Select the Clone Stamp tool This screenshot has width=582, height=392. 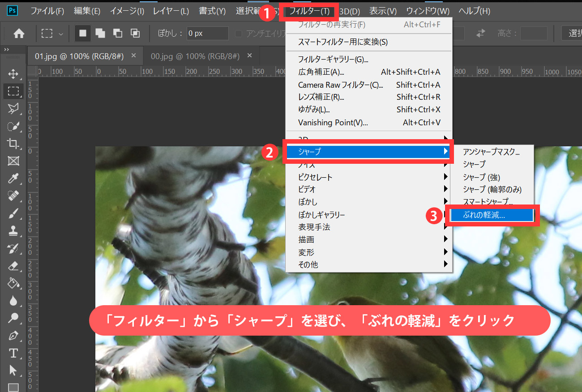coord(13,231)
